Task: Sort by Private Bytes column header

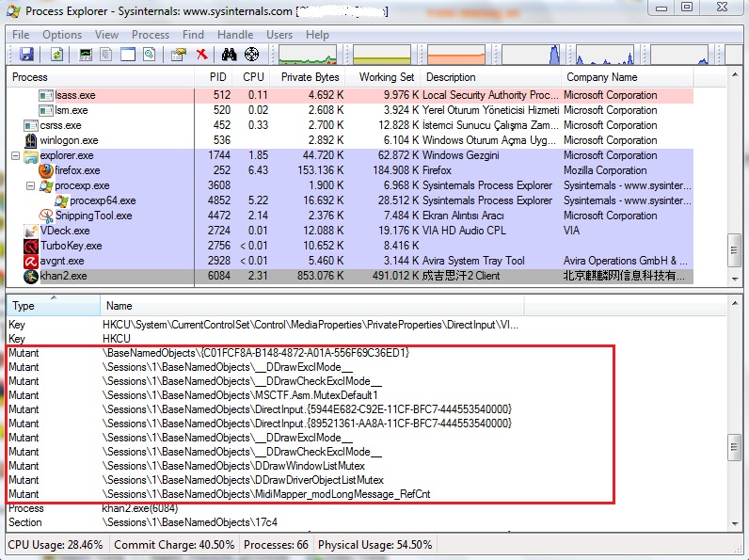Action: tap(310, 77)
